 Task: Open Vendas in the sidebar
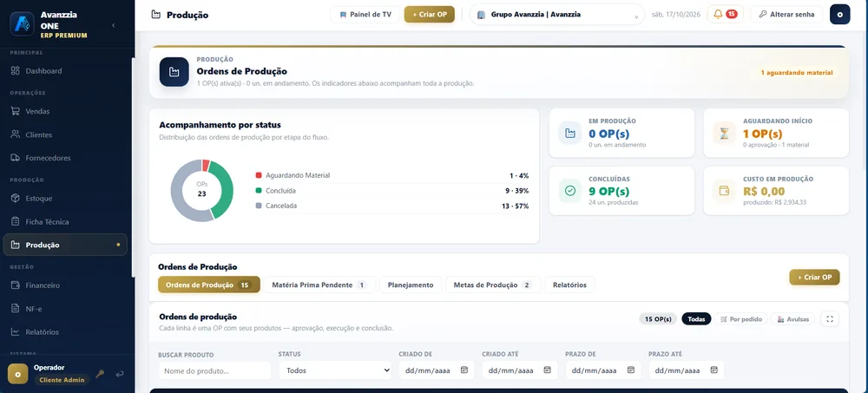(65, 111)
